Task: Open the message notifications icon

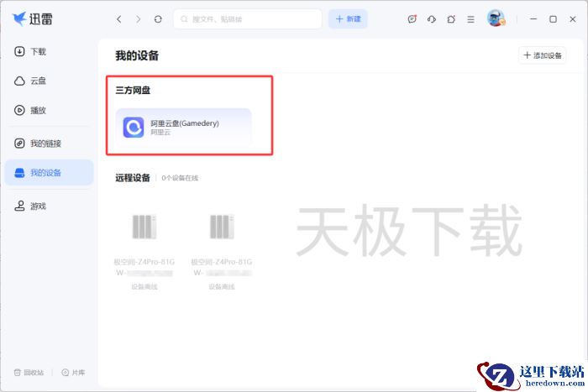Action: coord(412,19)
